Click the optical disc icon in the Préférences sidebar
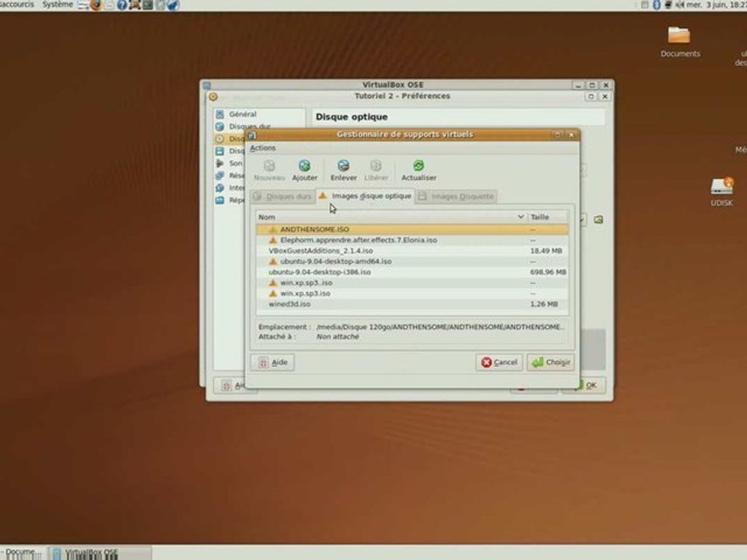Image resolution: width=747 pixels, height=560 pixels. click(219, 139)
